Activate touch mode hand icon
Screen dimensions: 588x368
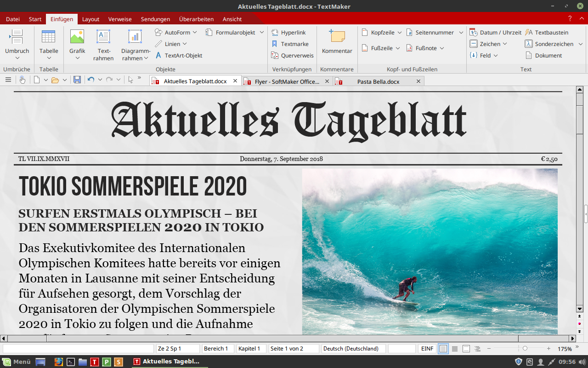23,80
